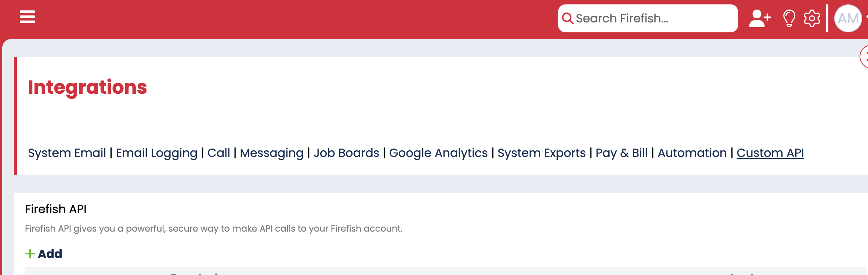Click the partially visible circular icon top right
Screen dimensions: 868x275
(866, 56)
